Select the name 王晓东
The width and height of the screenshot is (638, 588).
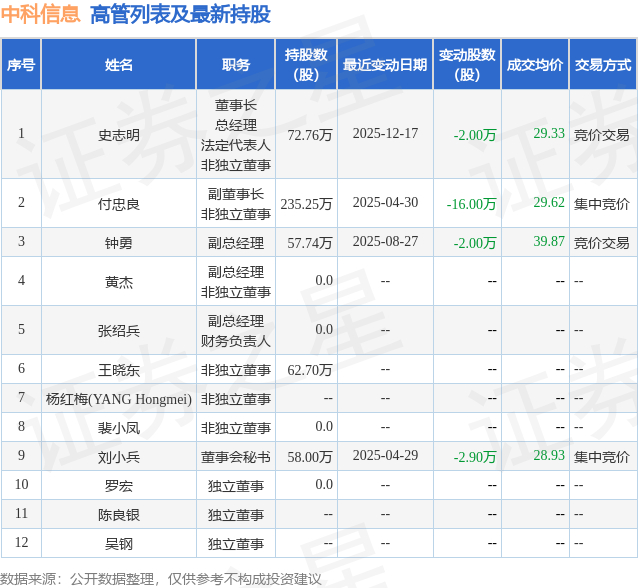pos(118,370)
